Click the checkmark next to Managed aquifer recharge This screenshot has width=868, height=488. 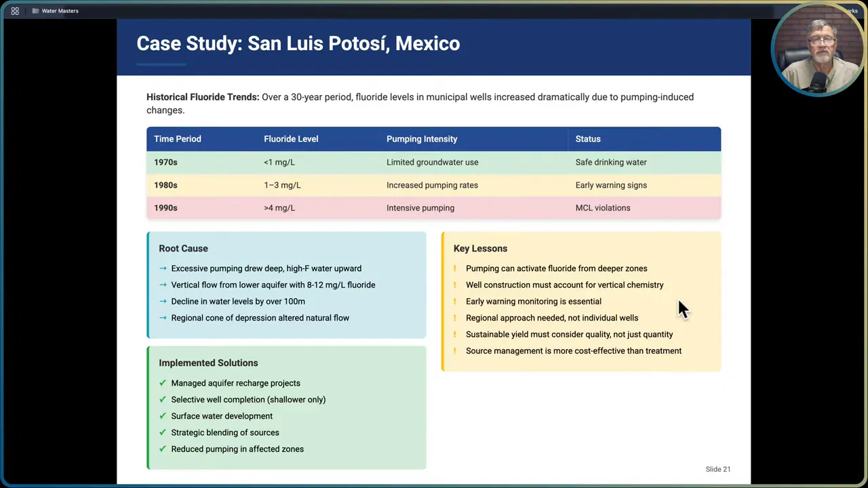tap(163, 383)
